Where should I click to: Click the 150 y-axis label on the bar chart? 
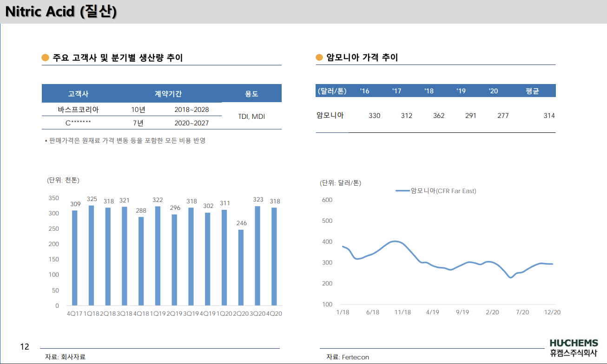tap(54, 260)
